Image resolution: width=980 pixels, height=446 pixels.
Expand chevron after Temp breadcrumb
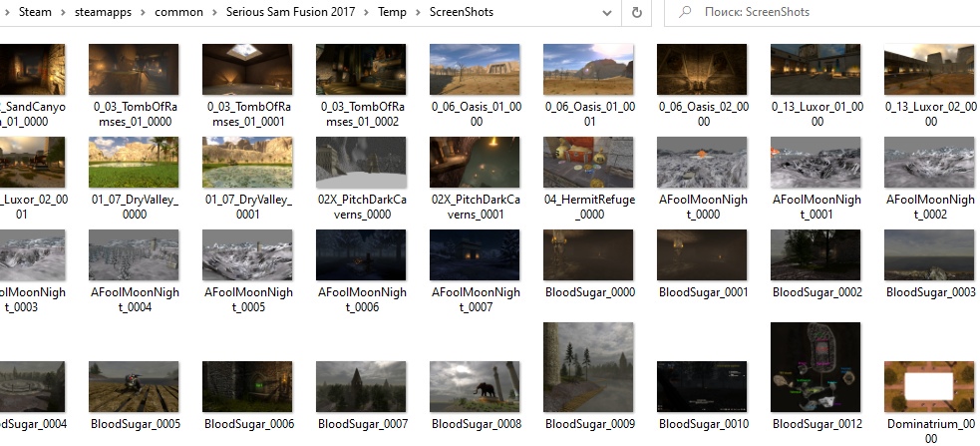(418, 12)
